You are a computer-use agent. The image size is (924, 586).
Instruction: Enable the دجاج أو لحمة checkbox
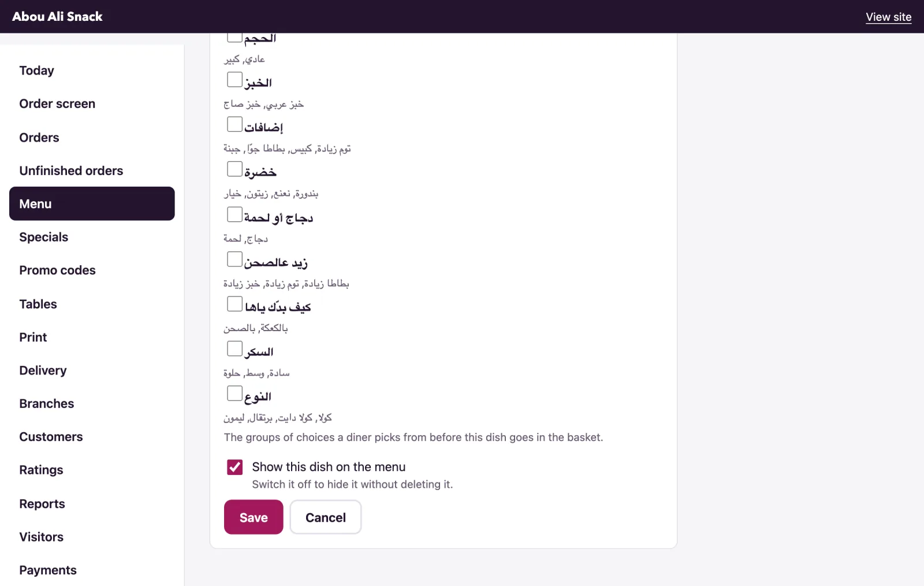tap(234, 214)
